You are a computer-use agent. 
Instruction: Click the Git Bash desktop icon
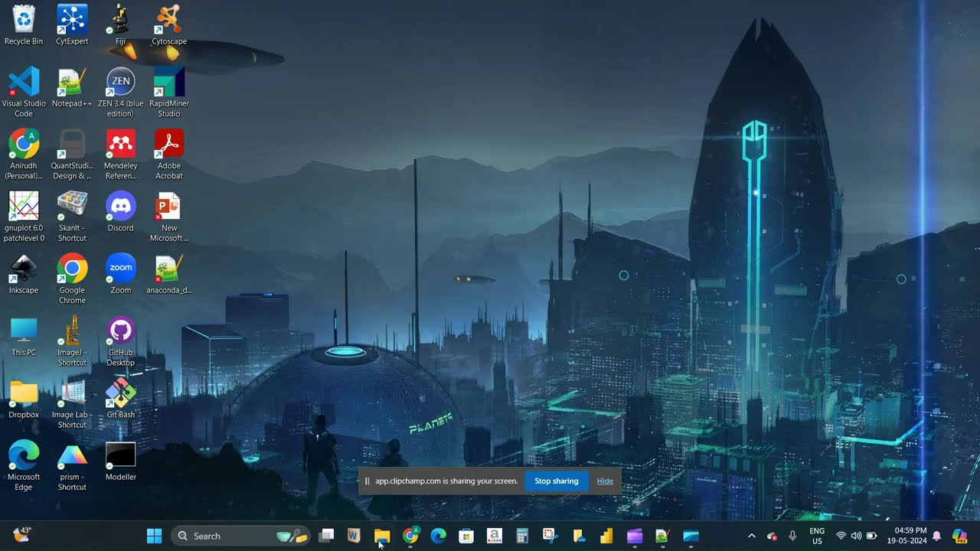coord(121,399)
